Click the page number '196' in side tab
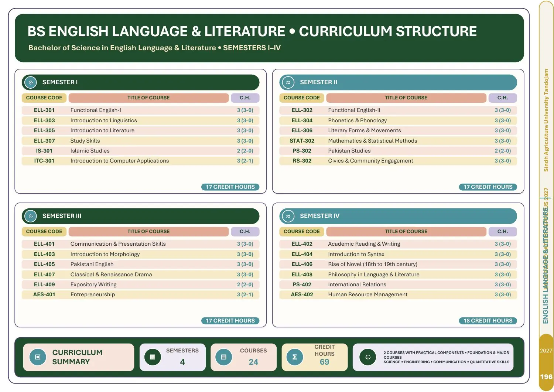 pos(546,377)
